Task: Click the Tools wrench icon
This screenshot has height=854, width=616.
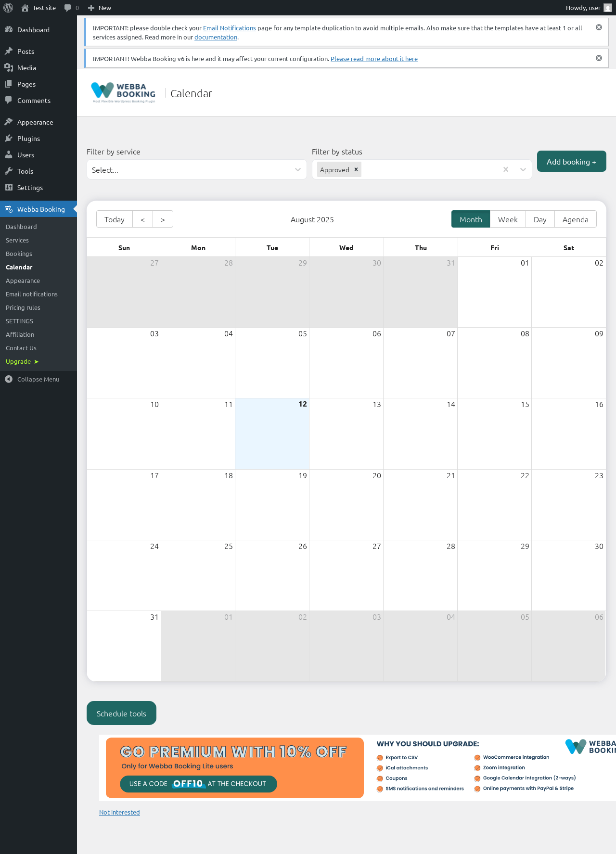Action: [9, 171]
